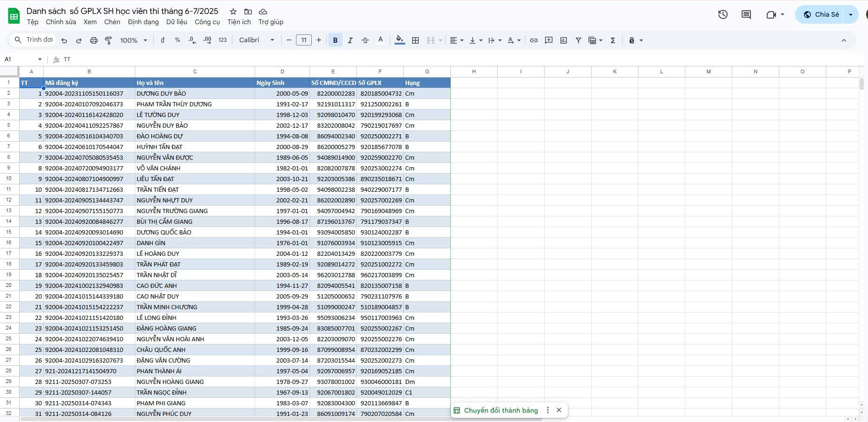Open vertical align dropdown
Viewport: 868px width, 422px height.
point(476,40)
